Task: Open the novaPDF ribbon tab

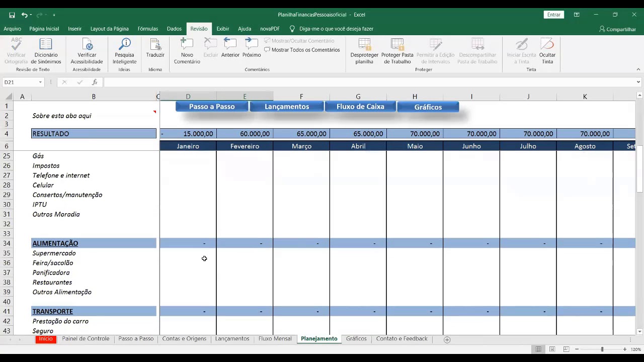Action: [x=270, y=29]
